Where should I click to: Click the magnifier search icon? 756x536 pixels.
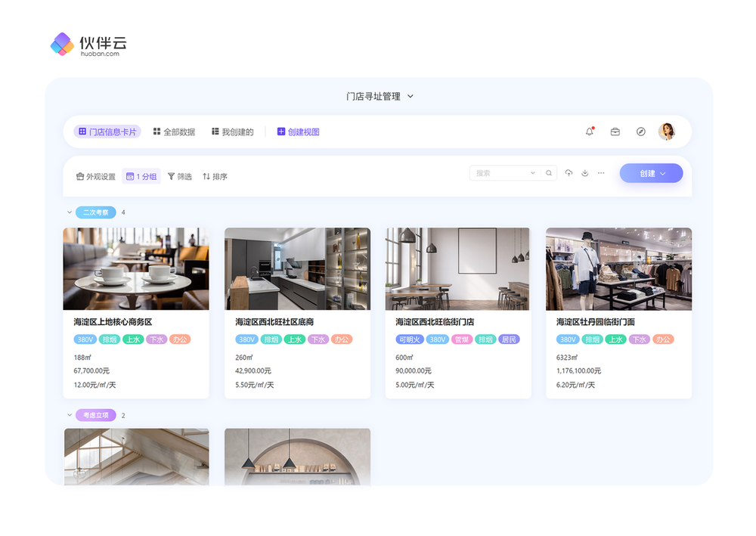point(549,173)
